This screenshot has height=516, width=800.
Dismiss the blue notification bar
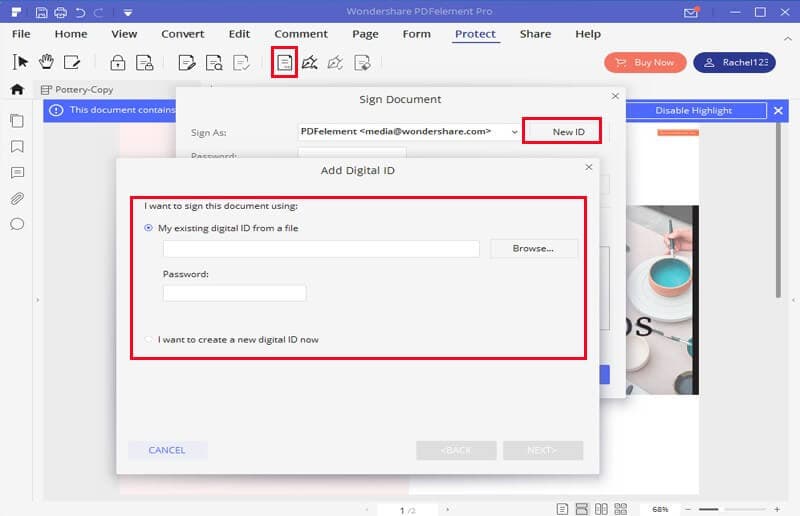click(x=778, y=111)
